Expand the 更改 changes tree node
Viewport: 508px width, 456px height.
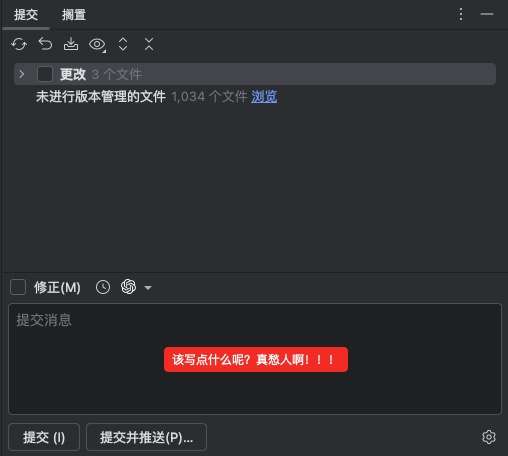point(22,74)
